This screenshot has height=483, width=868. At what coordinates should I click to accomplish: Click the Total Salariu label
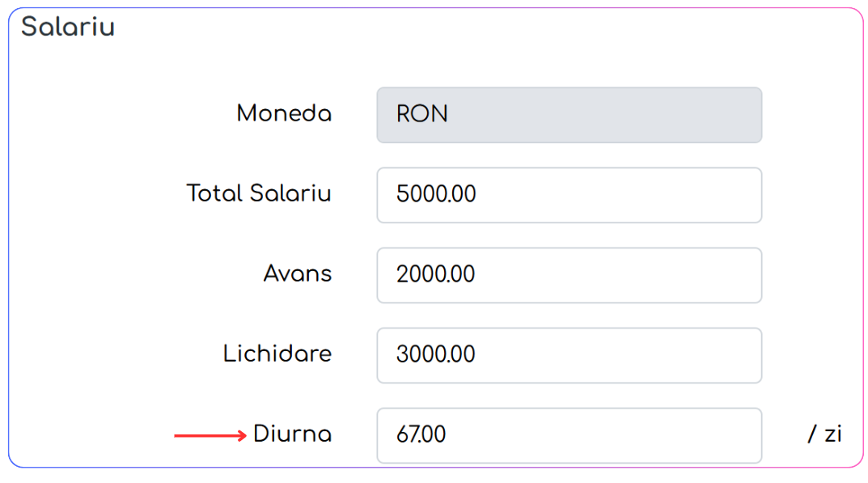tap(259, 193)
